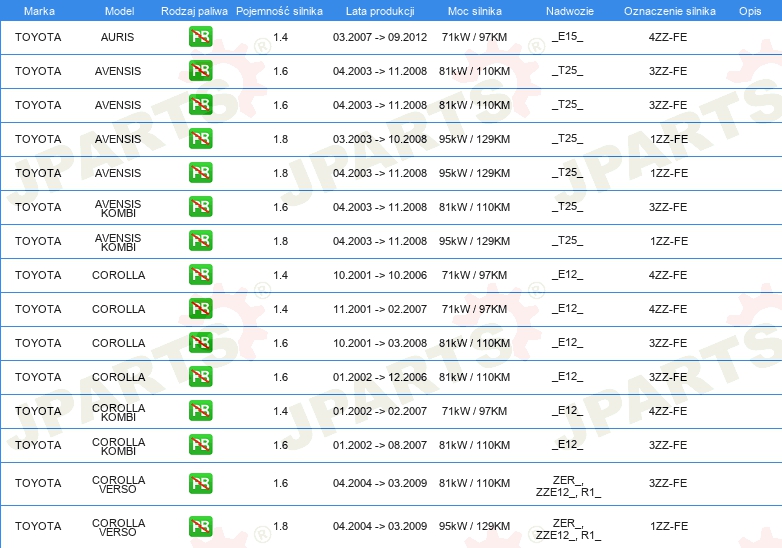
Task: Select the date range 01.2002 -> 12.2006
Action: (380, 377)
